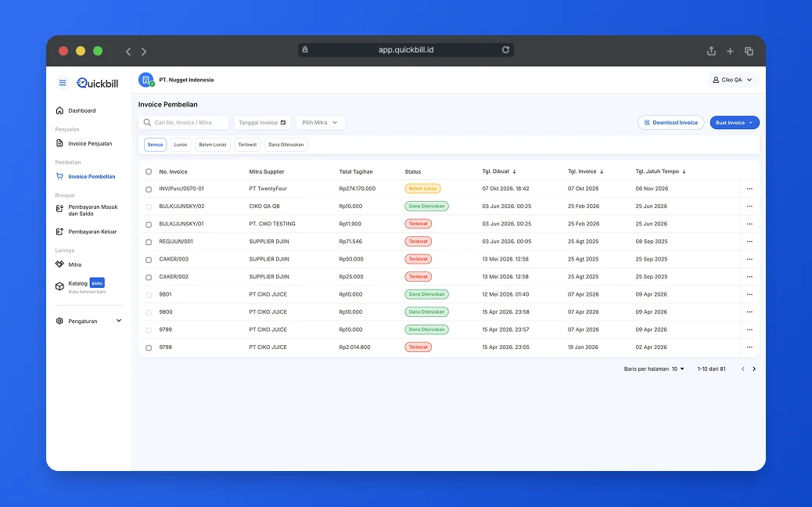Click the Quickbill logo
The width and height of the screenshot is (812, 507).
click(97, 83)
